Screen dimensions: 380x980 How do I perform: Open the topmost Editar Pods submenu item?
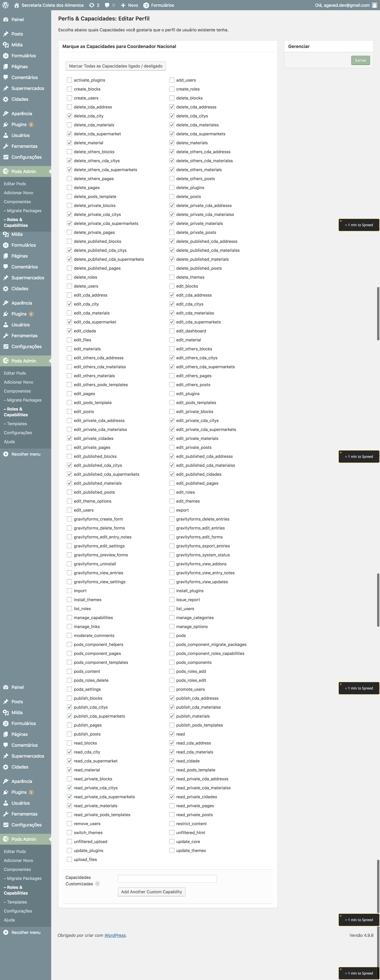pyautogui.click(x=15, y=184)
